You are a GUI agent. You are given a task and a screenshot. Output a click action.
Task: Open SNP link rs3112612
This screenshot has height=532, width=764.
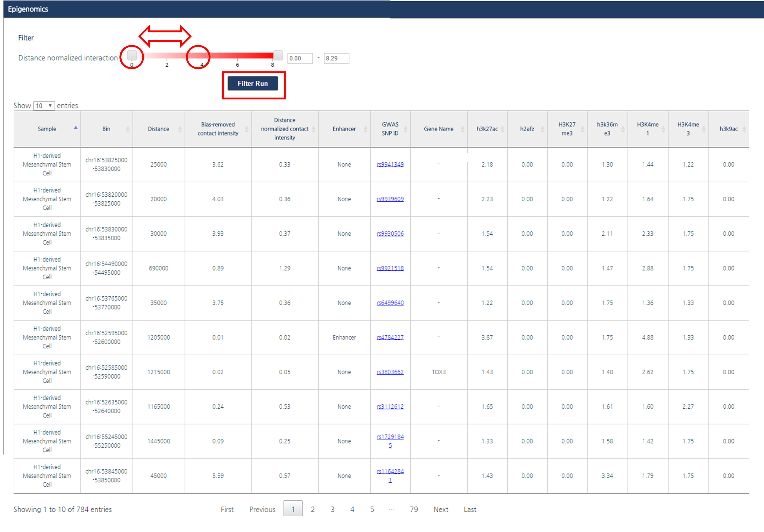390,406
